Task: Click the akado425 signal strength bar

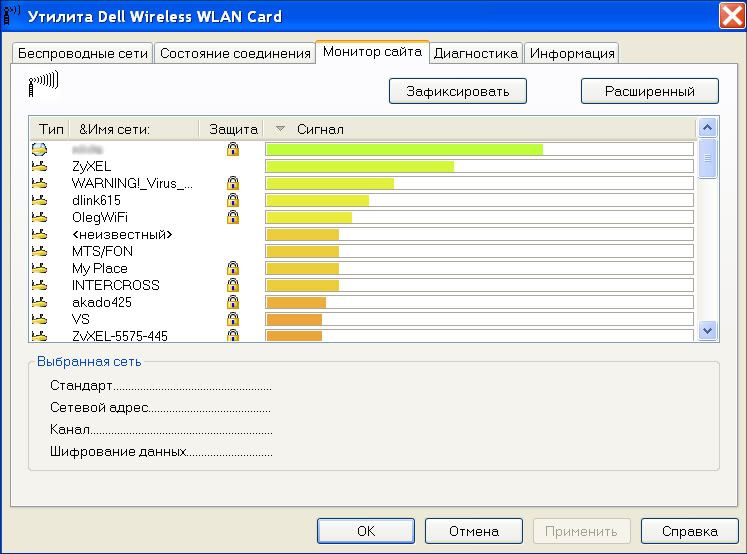Action: point(479,302)
